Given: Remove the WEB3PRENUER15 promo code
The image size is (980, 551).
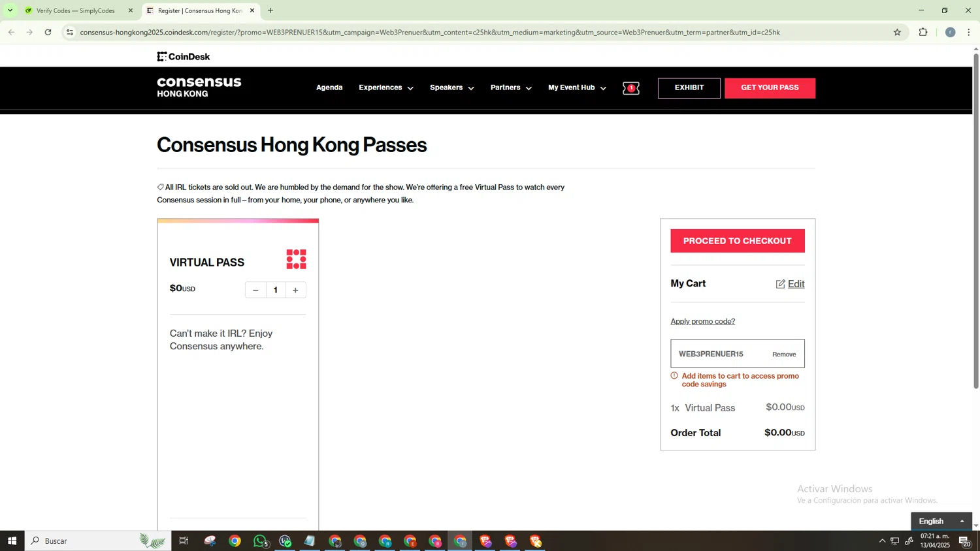Looking at the screenshot, I should coord(784,354).
